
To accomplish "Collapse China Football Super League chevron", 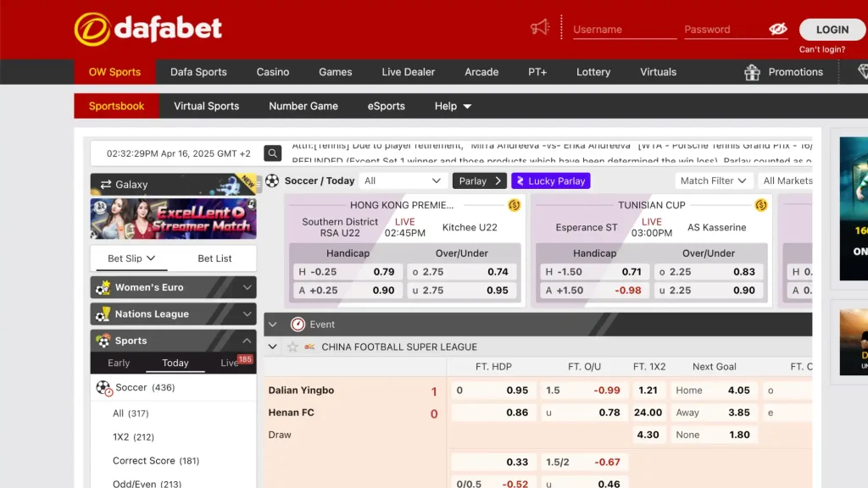I will [272, 347].
